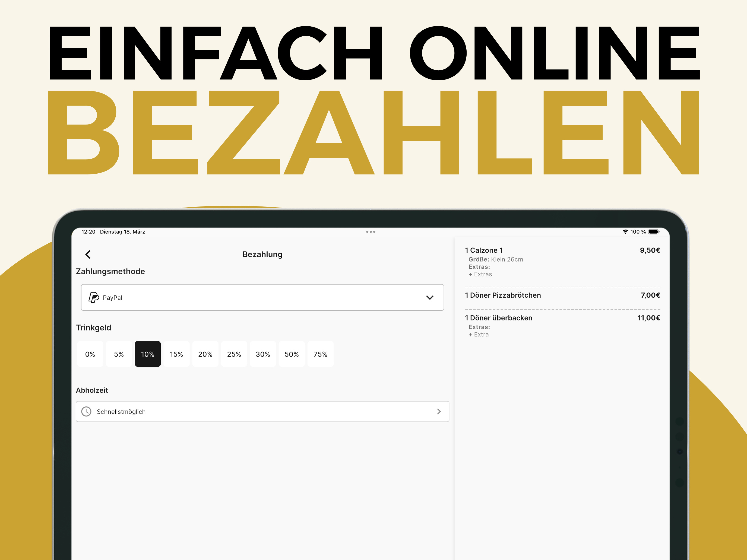Tap the 12:20 clock in status bar

coord(88,232)
